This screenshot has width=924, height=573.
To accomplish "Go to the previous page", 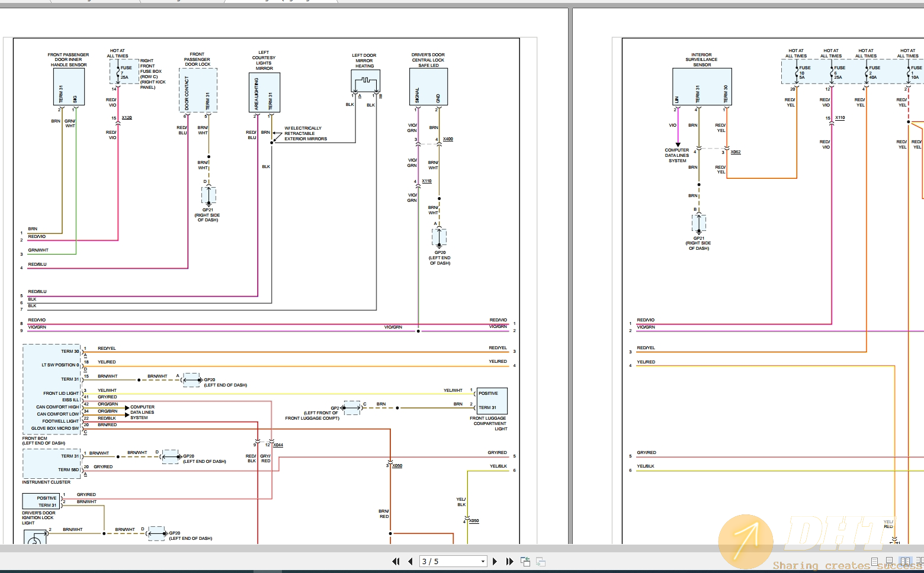I will pos(410,561).
